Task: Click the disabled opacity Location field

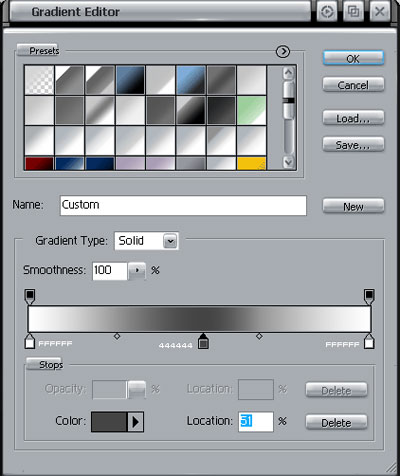Action: click(256, 389)
